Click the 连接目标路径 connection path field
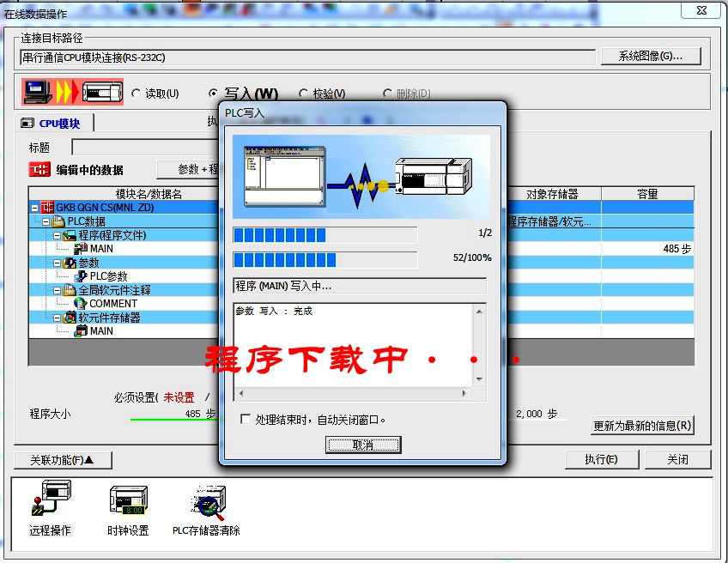The image size is (728, 563). click(x=308, y=58)
